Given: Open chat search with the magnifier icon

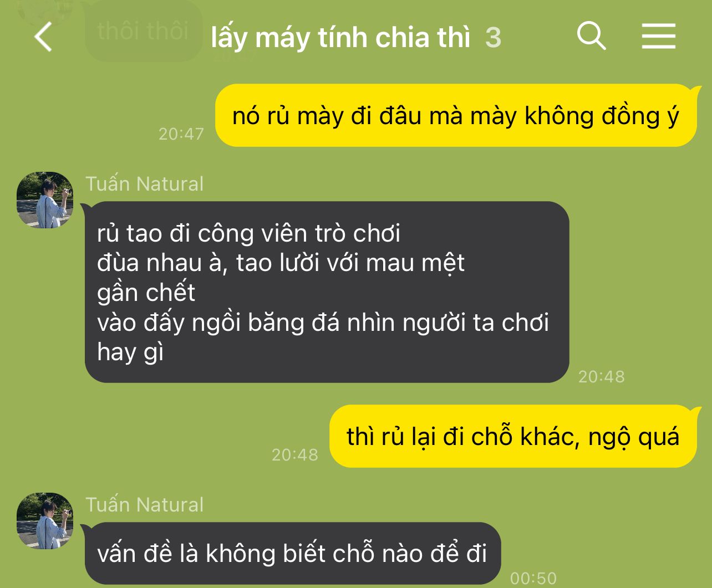Looking at the screenshot, I should click(591, 36).
